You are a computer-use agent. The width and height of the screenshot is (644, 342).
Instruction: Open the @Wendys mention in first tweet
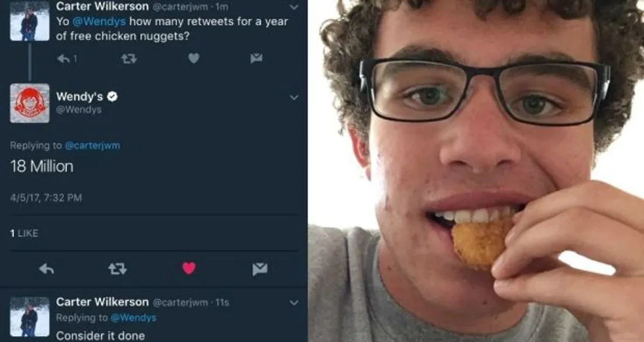[x=99, y=21]
